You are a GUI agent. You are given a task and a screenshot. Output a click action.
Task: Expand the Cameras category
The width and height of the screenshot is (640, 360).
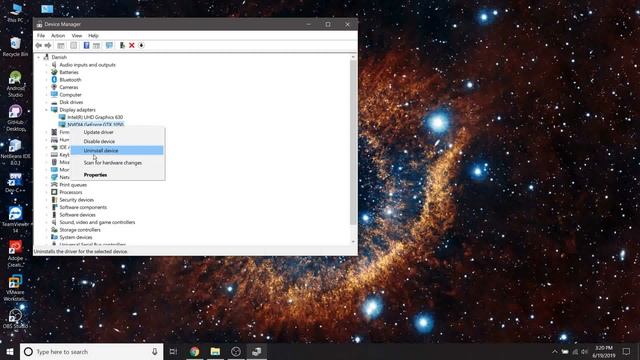tap(47, 87)
